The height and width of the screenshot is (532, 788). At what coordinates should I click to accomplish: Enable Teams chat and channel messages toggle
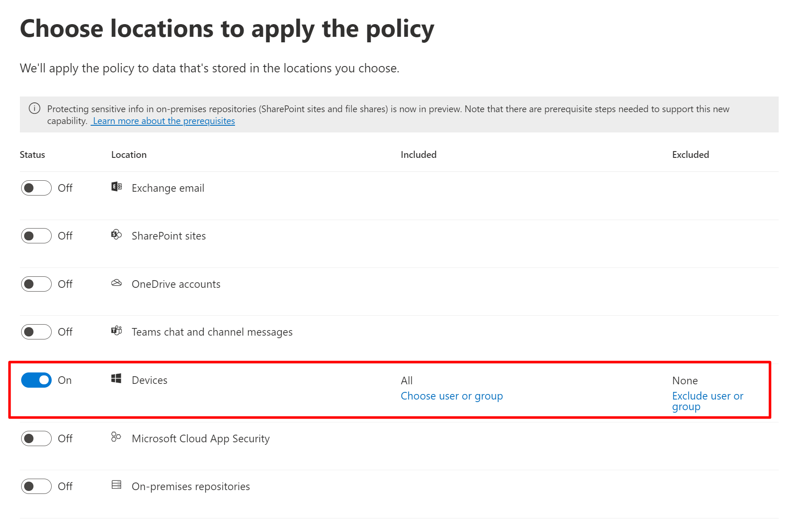coord(36,332)
